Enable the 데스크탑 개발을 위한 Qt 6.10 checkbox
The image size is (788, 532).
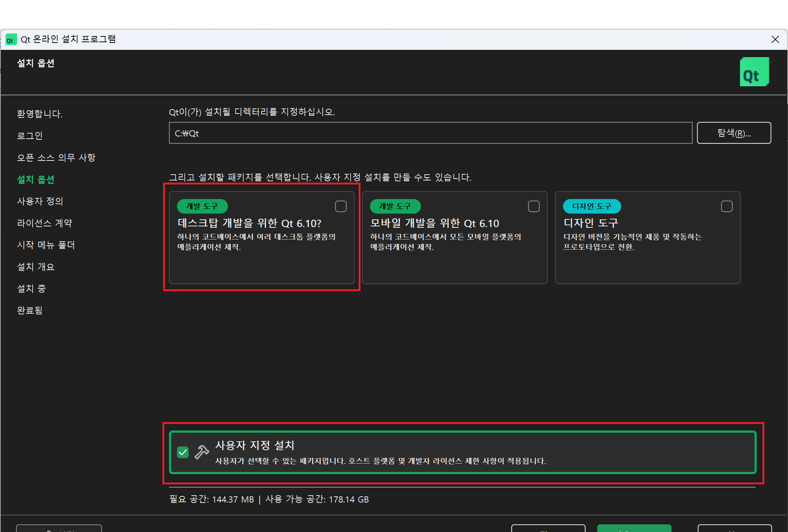pyautogui.click(x=341, y=206)
